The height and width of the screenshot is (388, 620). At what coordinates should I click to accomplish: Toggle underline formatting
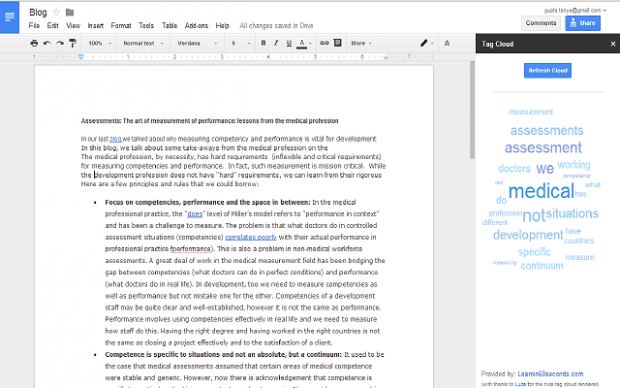(289, 43)
